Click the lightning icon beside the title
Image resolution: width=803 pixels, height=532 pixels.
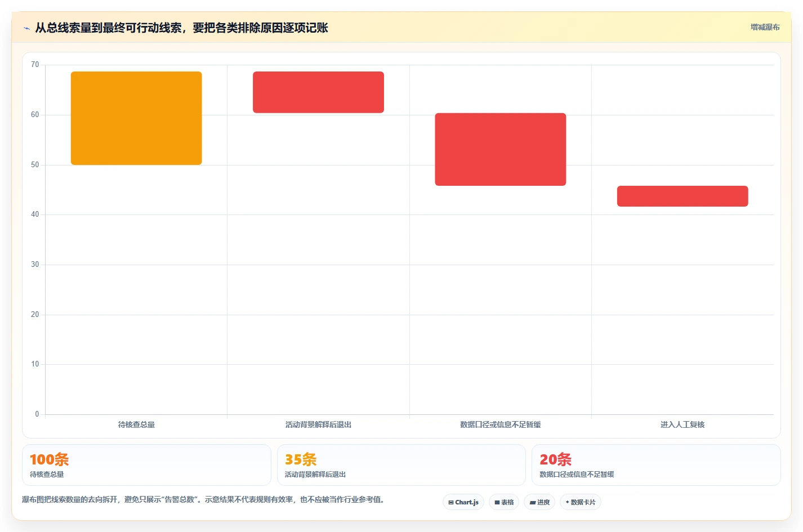point(26,28)
